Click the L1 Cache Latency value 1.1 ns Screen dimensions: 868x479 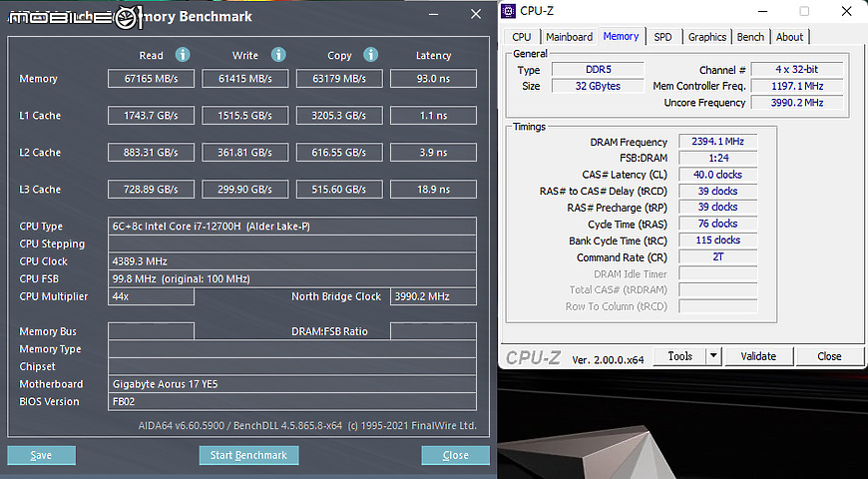tap(433, 116)
